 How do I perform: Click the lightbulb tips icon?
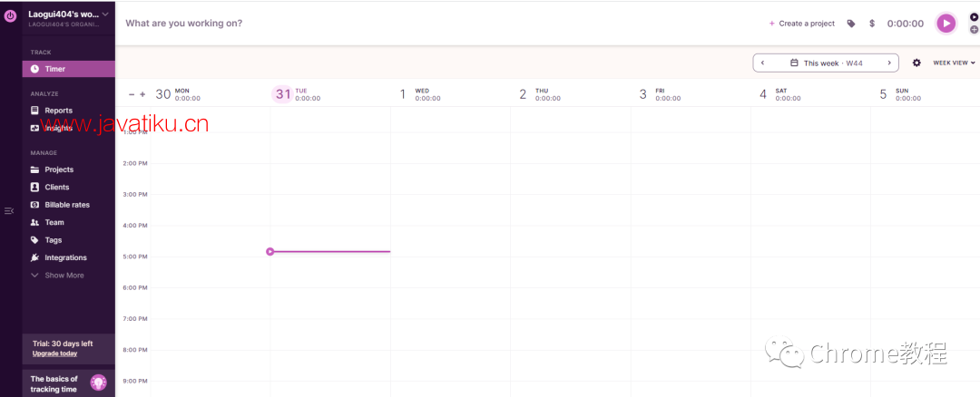(98, 382)
